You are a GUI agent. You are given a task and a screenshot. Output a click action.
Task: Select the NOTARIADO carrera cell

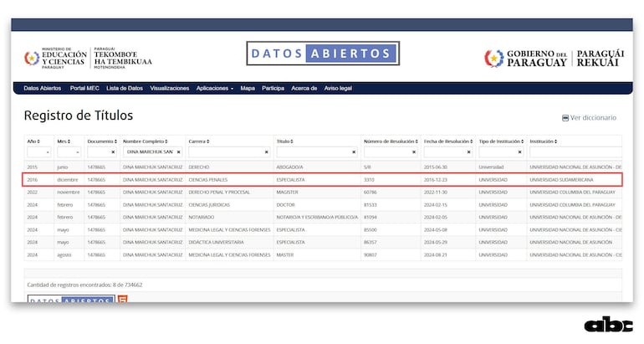tap(202, 217)
